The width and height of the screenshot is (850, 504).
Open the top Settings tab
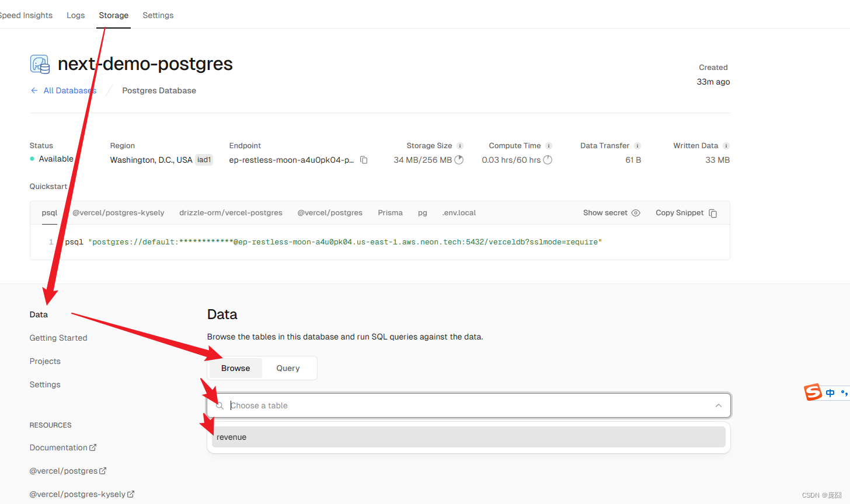pos(158,15)
